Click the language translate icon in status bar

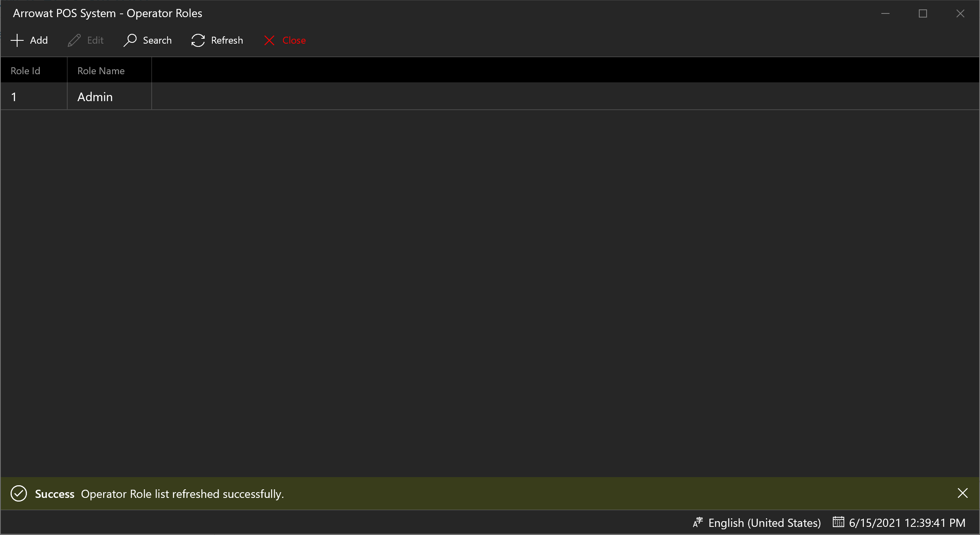point(697,522)
